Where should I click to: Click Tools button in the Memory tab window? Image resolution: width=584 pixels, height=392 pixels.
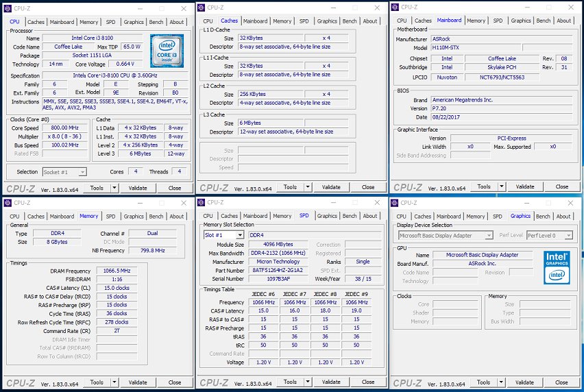click(x=97, y=382)
